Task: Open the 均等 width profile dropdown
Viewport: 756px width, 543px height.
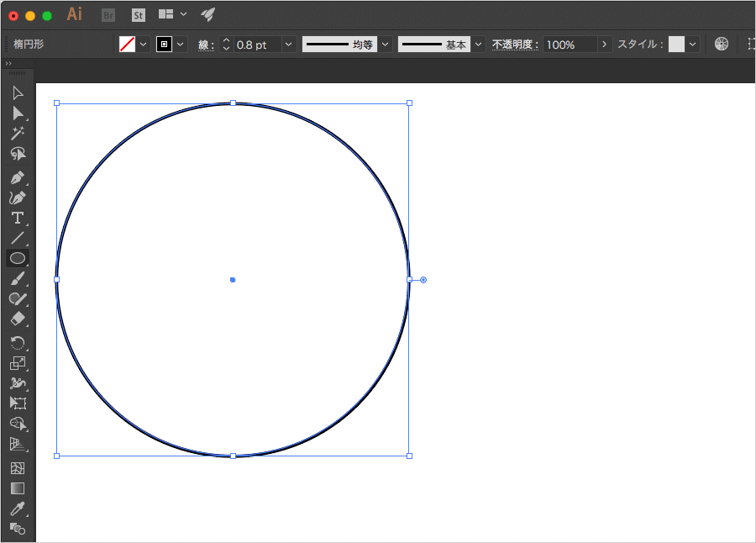Action: [386, 45]
